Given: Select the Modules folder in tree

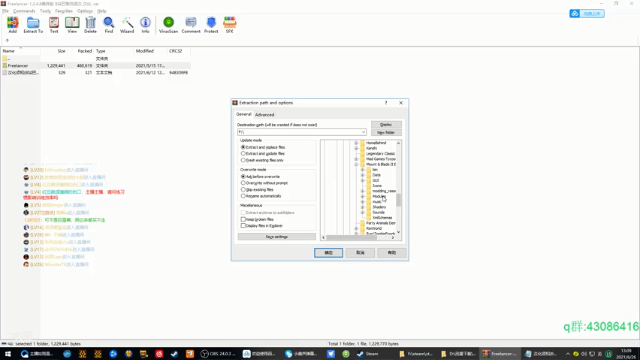Looking at the screenshot, I should [378, 196].
